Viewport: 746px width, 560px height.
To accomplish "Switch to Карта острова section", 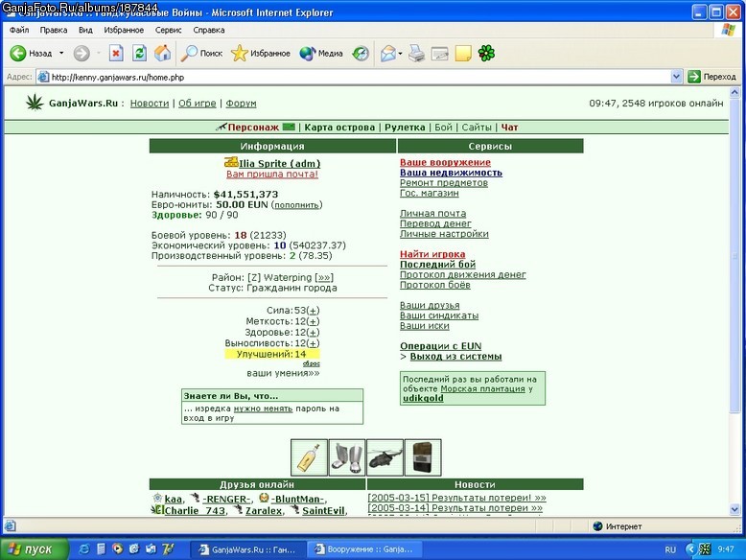I will [x=339, y=127].
